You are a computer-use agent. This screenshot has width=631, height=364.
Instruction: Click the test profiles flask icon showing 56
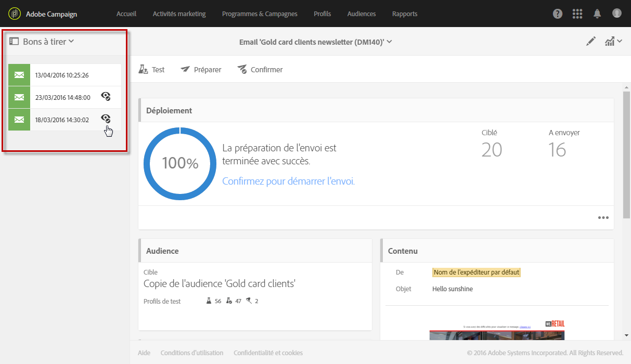pyautogui.click(x=209, y=301)
